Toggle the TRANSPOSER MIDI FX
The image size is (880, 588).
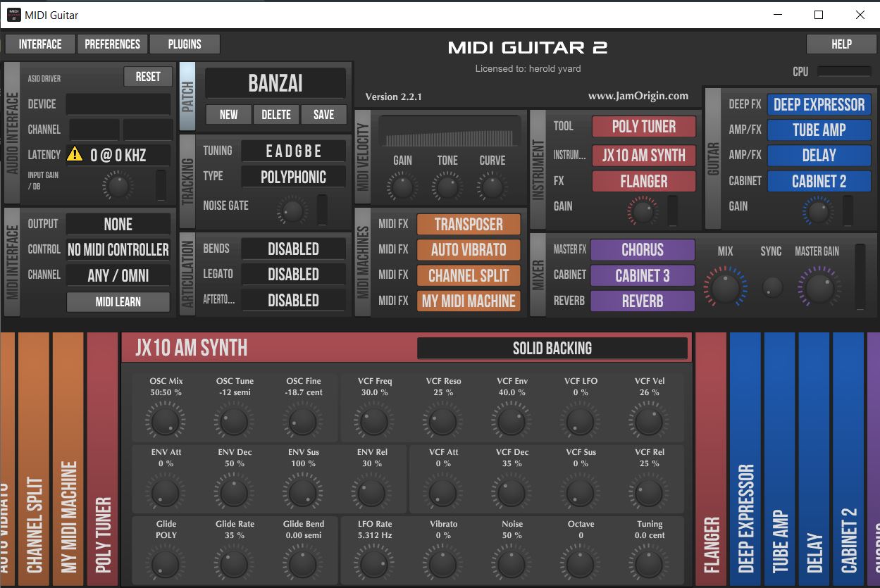coord(469,224)
